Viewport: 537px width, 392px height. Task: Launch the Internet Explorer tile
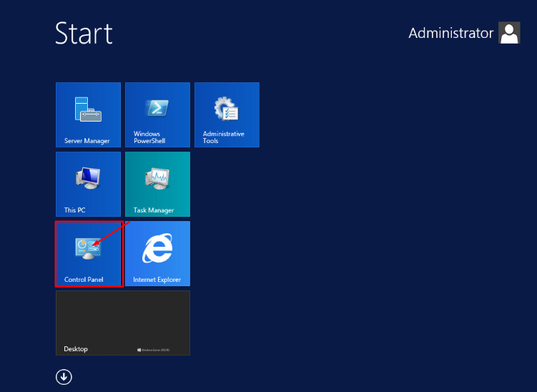[157, 253]
